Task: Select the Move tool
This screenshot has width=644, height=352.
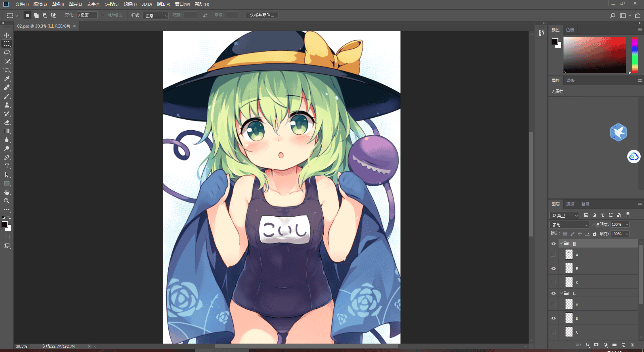Action: click(7, 35)
